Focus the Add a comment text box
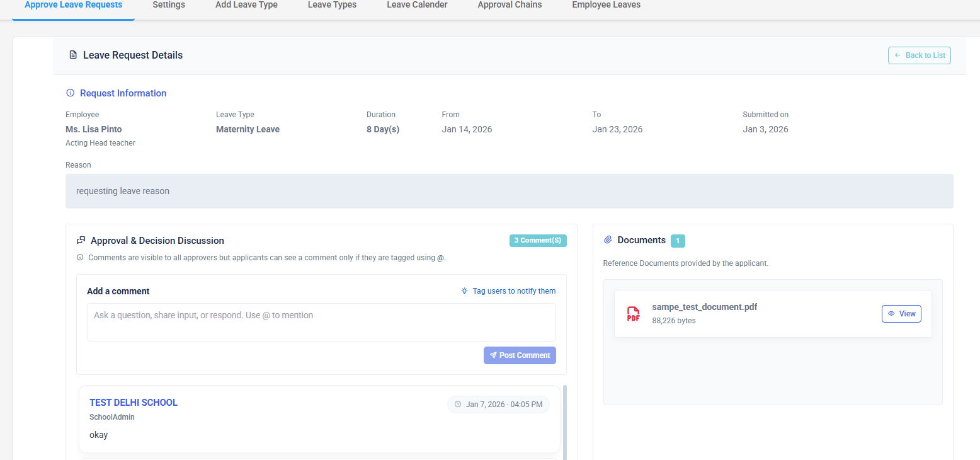 click(x=321, y=323)
